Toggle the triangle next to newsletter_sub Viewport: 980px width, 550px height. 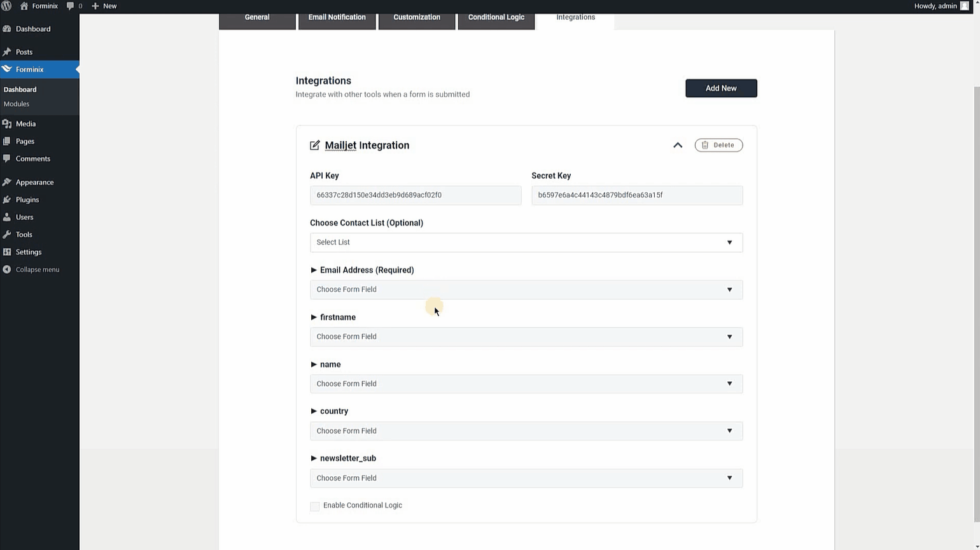314,458
